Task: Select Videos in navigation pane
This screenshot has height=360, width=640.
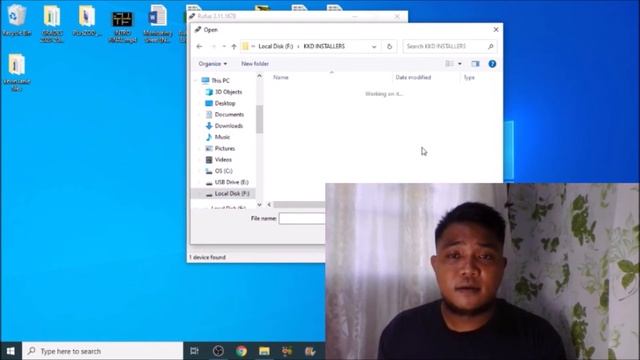Action: pos(223,160)
